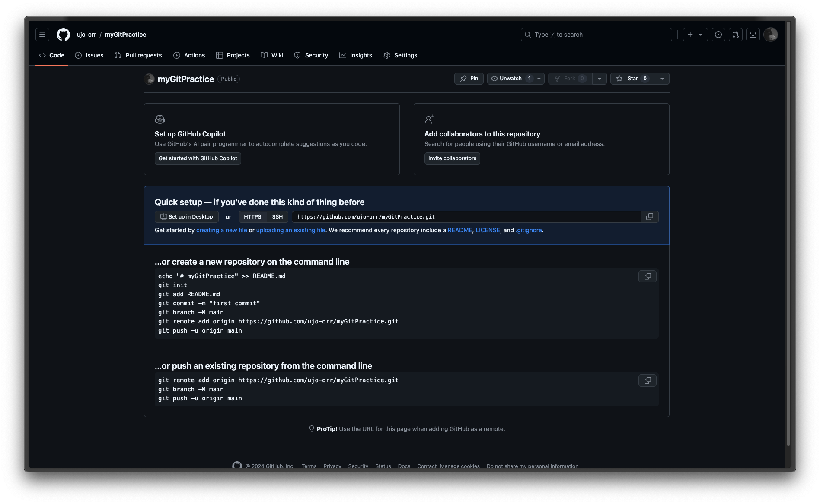This screenshot has width=820, height=504.
Task: Click the ujo-orr owner breadcrumb
Action: pyautogui.click(x=86, y=35)
